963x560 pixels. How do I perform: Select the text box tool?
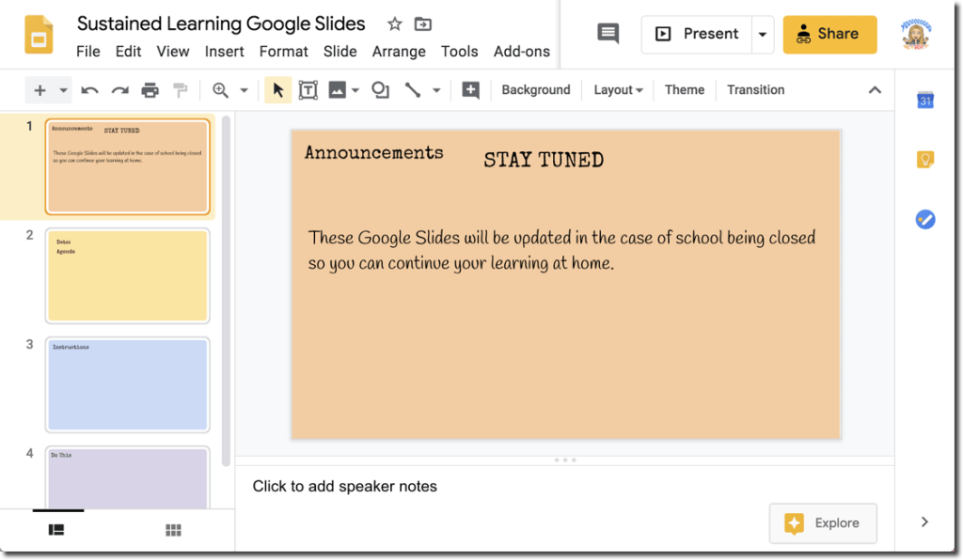[308, 90]
